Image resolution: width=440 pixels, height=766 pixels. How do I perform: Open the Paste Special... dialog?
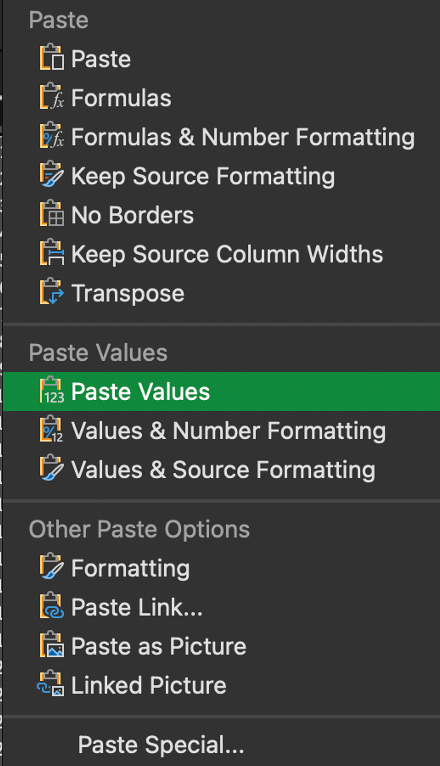point(221,745)
